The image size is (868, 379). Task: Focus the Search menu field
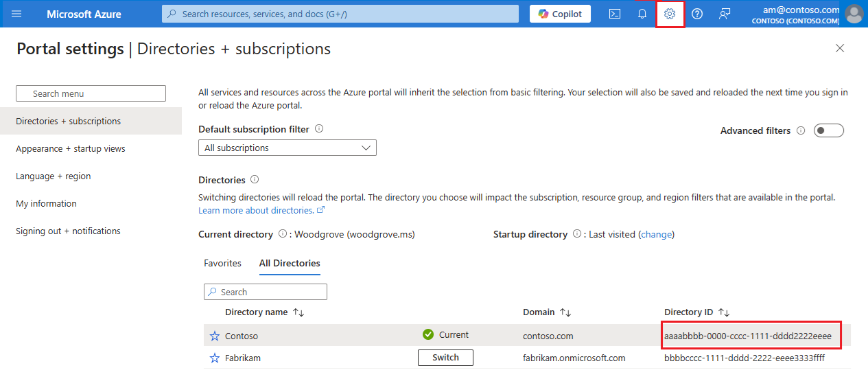pos(91,93)
